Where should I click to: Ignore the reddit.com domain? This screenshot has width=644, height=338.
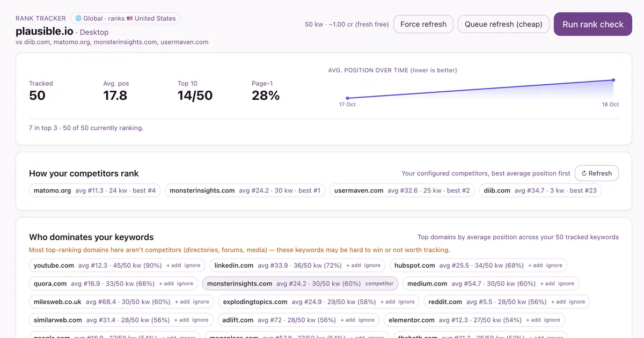pos(577,302)
